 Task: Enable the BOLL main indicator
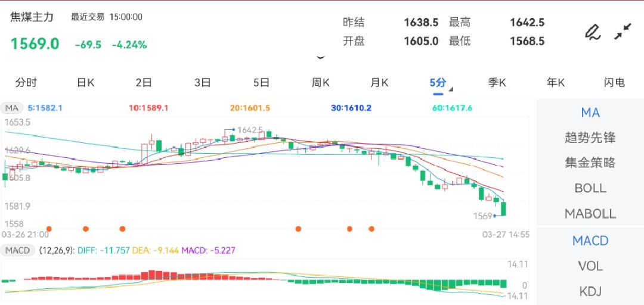tap(590, 188)
